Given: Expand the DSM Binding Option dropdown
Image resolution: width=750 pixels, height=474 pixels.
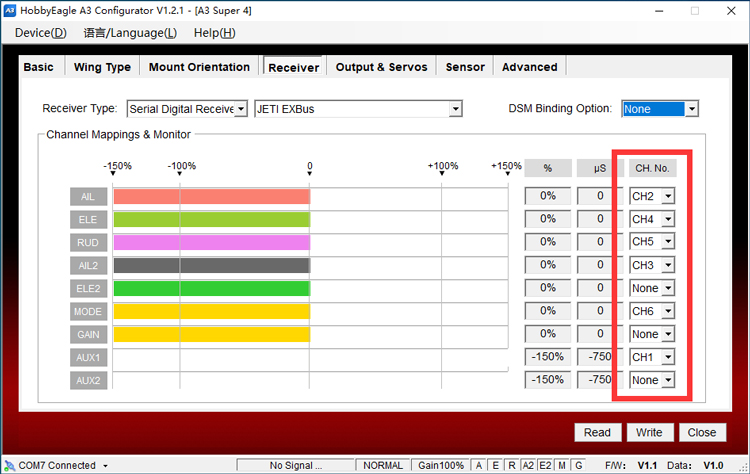Looking at the screenshot, I should point(691,109).
